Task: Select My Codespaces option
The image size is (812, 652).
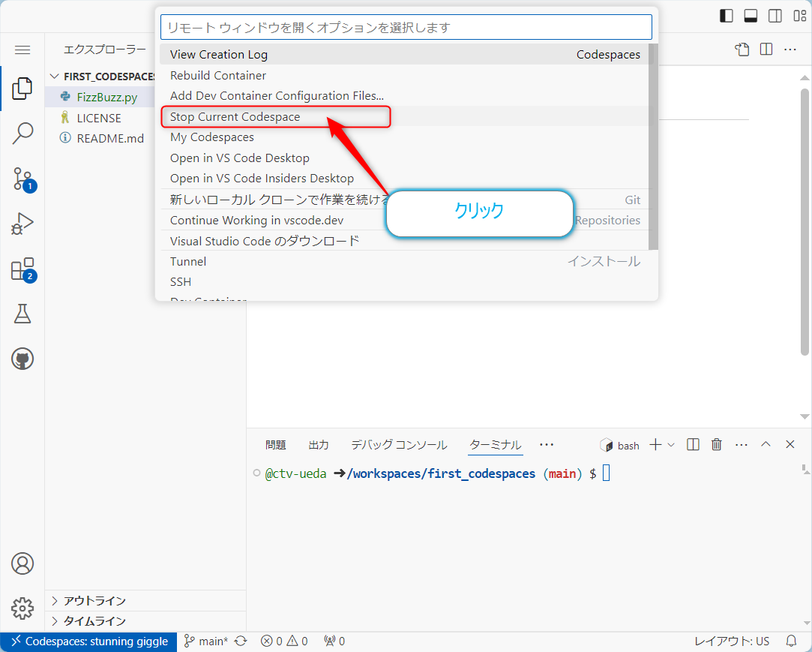Action: [404, 137]
